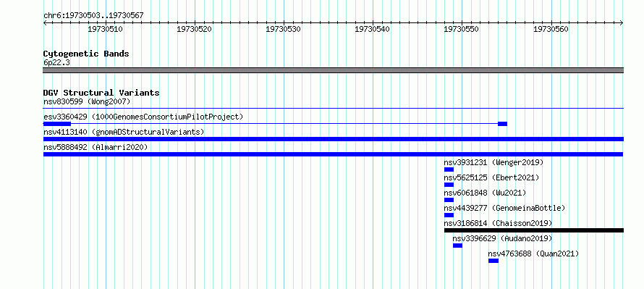Click the Cytogenetic Bands track title
The width and height of the screenshot is (644, 289).
point(86,54)
